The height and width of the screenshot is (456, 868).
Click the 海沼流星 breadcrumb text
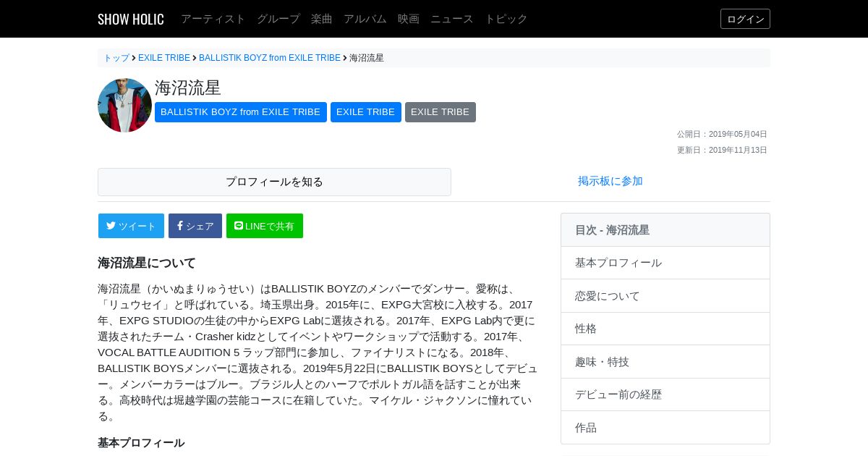367,58
